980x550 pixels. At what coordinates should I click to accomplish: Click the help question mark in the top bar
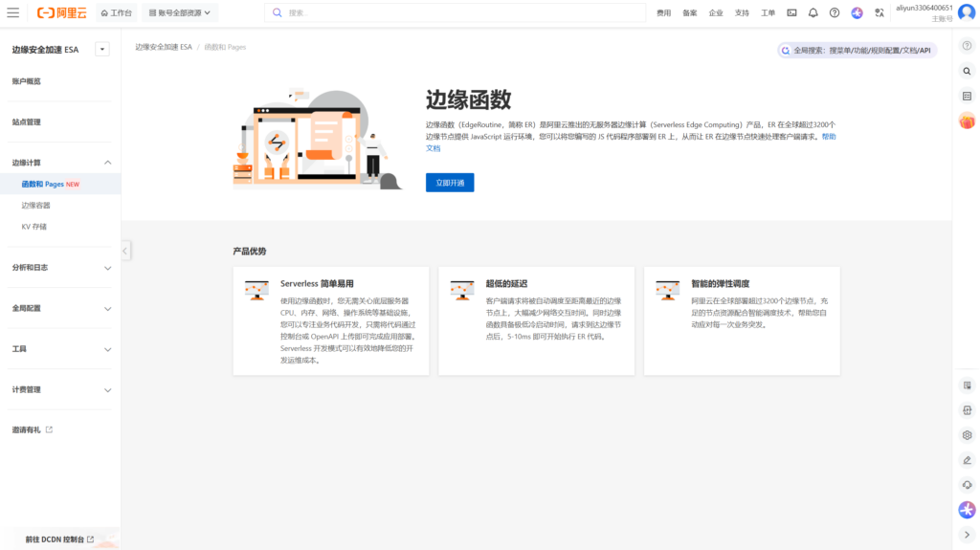click(x=835, y=12)
